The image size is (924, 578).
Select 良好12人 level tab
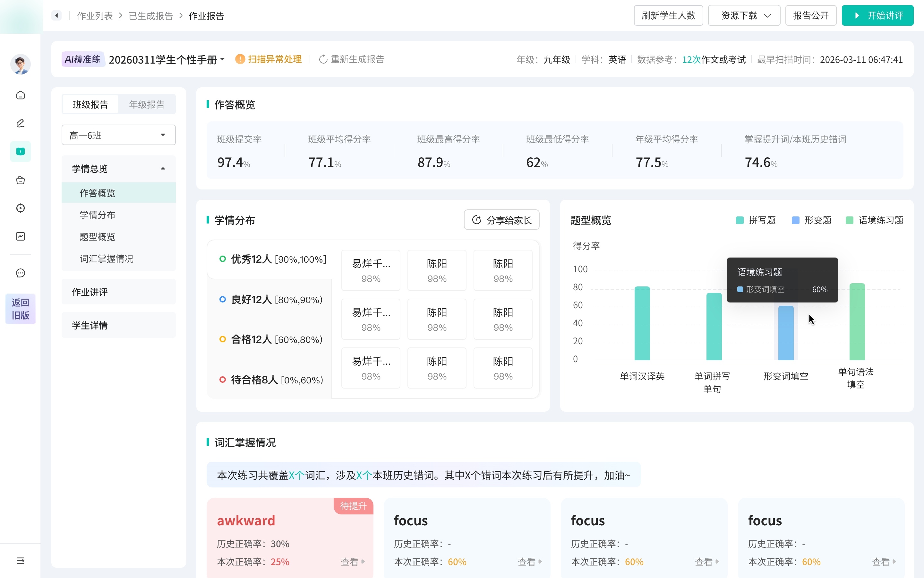(x=269, y=300)
